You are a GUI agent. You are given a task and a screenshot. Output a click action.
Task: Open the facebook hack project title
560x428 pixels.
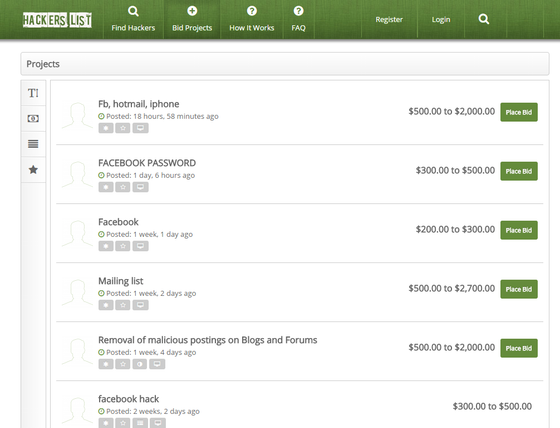click(129, 399)
